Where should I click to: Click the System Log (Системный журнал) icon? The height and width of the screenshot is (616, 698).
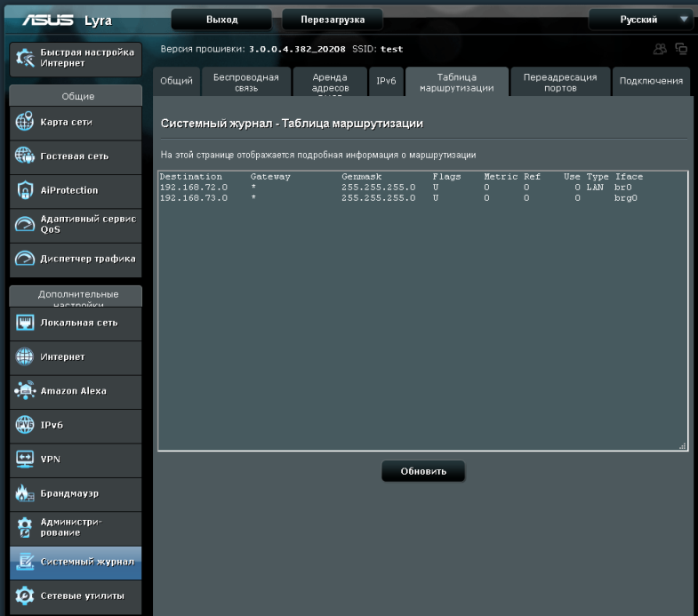[x=25, y=561]
